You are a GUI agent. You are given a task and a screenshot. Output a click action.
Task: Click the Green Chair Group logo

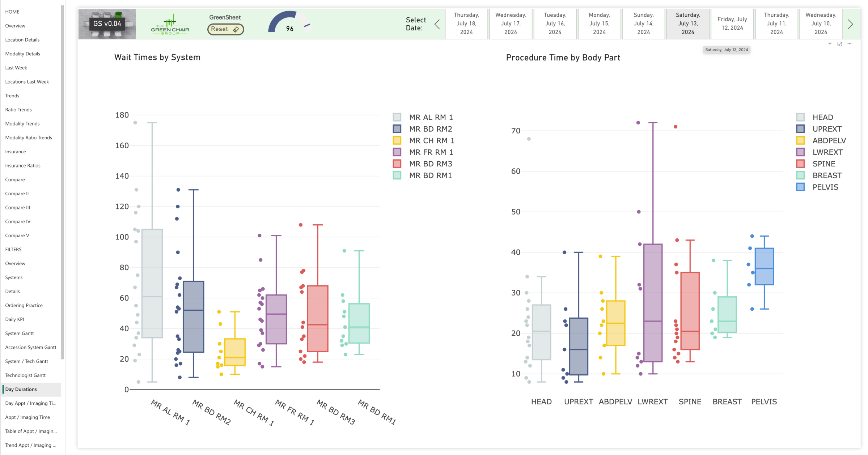coord(170,25)
